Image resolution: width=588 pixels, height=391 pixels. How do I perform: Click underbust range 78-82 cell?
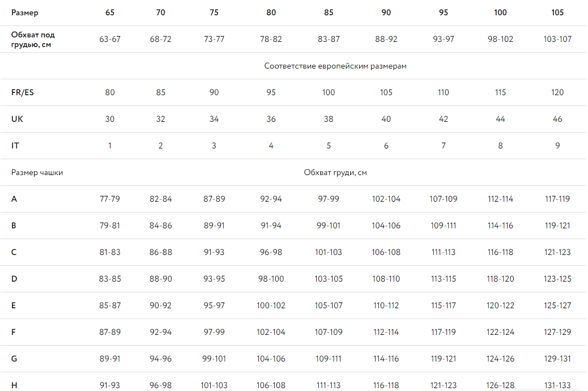pyautogui.click(x=271, y=39)
